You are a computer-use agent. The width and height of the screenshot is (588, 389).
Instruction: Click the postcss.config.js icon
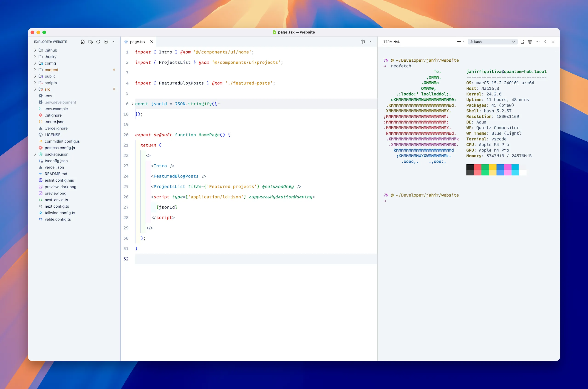(41, 148)
